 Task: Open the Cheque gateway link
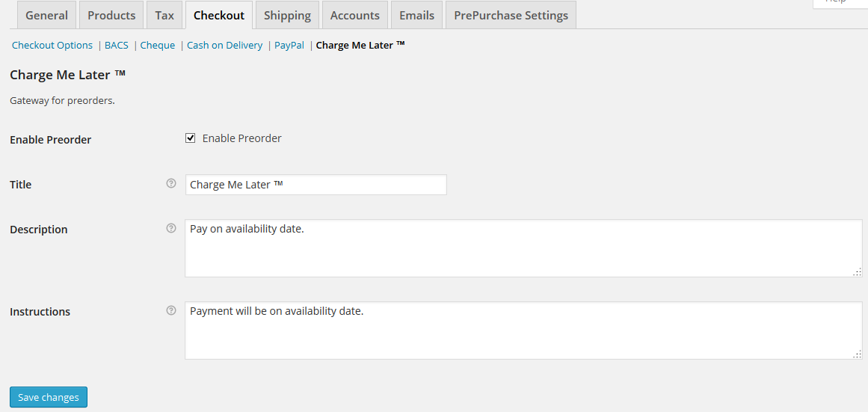click(x=158, y=45)
